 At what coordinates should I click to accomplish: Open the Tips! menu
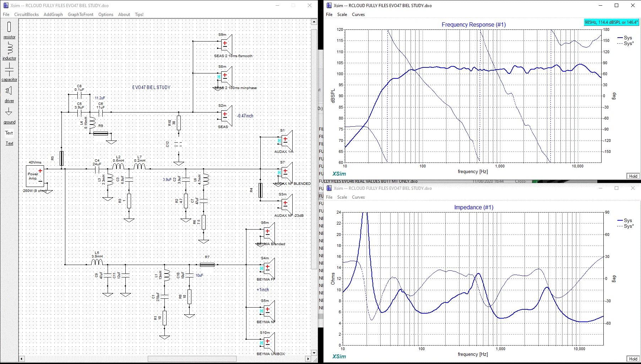[x=139, y=15]
